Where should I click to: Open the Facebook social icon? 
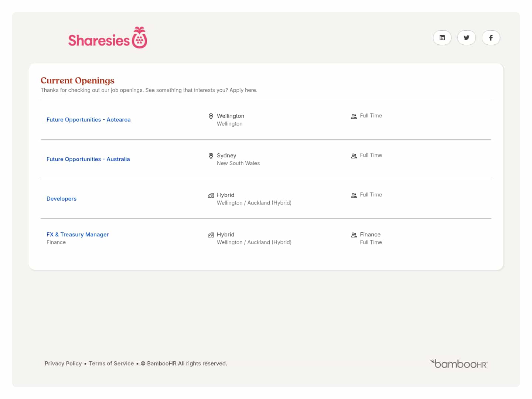(491, 38)
